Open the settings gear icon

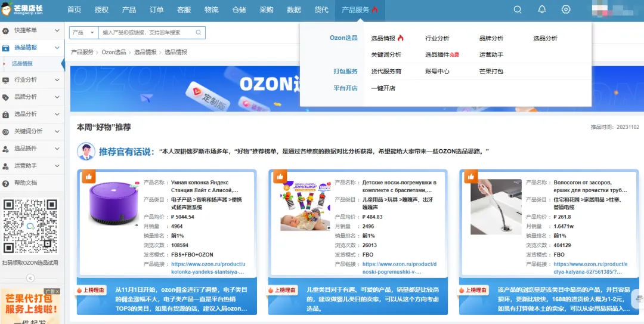click(566, 10)
